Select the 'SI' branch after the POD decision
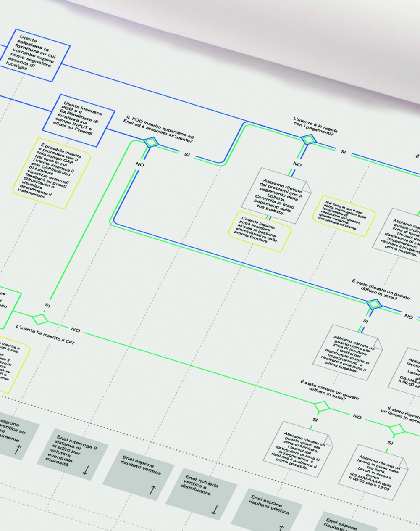420x531 pixels. click(x=188, y=153)
